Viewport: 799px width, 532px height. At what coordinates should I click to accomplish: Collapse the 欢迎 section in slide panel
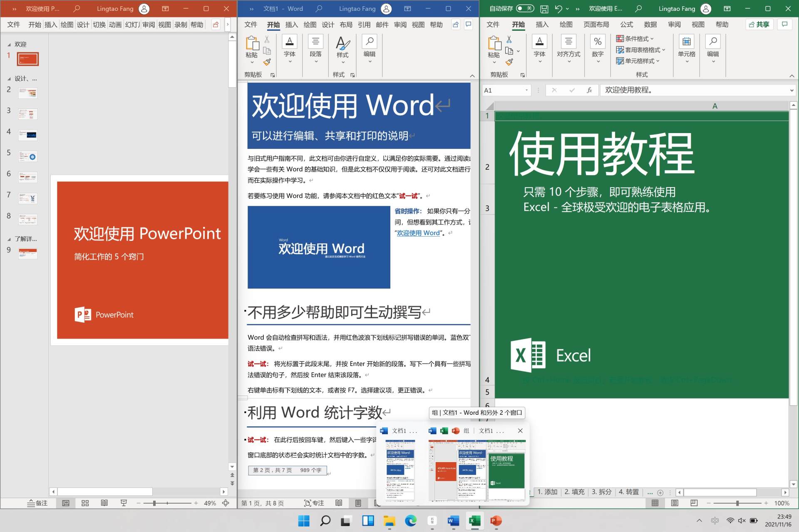click(x=9, y=44)
